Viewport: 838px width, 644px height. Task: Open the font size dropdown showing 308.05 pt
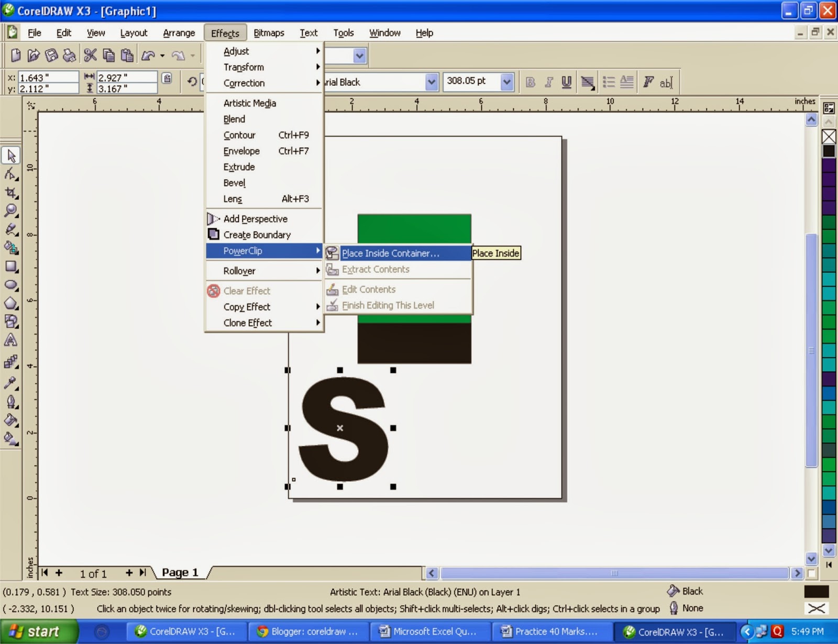pyautogui.click(x=506, y=82)
